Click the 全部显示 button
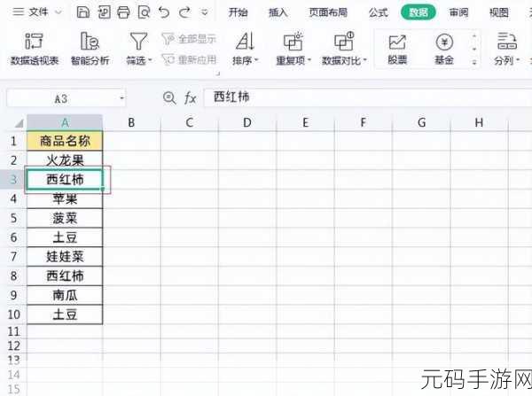Screen dimensions: 532x396 189,39
